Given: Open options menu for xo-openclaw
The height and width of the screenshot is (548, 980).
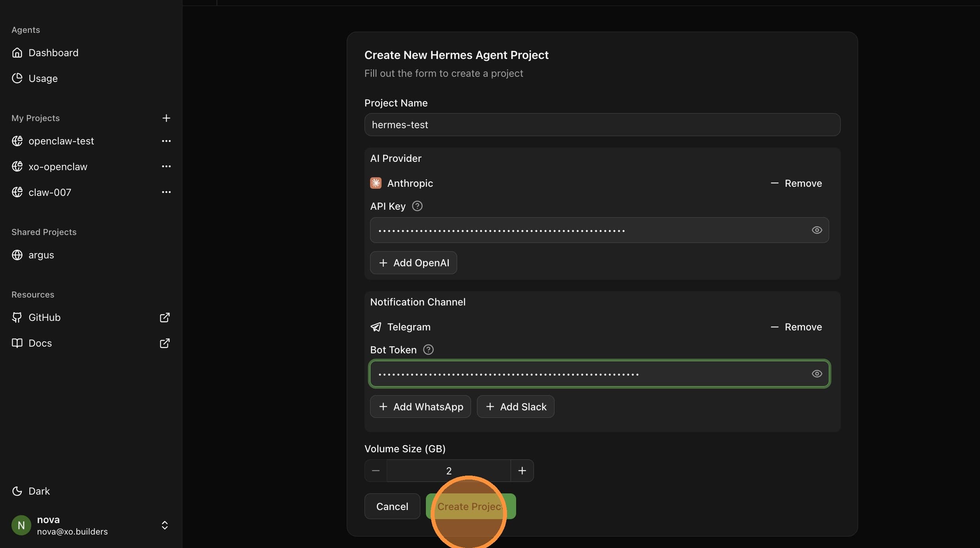Looking at the screenshot, I should (166, 167).
